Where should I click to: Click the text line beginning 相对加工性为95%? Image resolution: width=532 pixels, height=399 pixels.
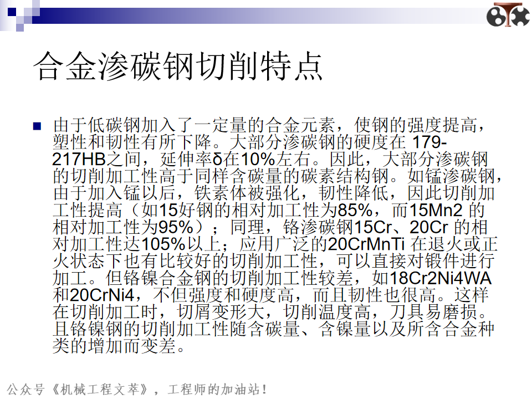(270, 227)
